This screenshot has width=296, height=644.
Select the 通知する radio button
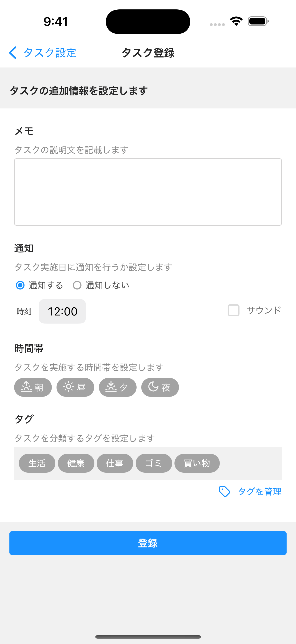(20, 285)
